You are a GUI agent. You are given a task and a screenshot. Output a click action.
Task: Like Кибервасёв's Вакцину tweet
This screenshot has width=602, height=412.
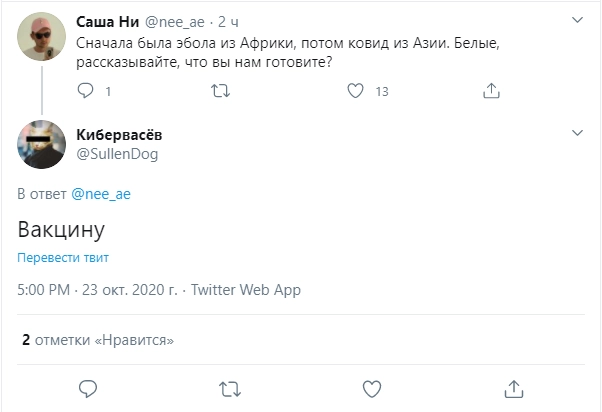[x=371, y=387]
